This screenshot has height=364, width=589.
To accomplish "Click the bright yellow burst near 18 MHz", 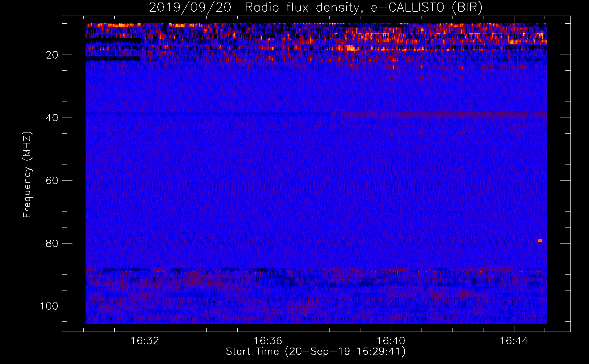I will pos(350,48).
